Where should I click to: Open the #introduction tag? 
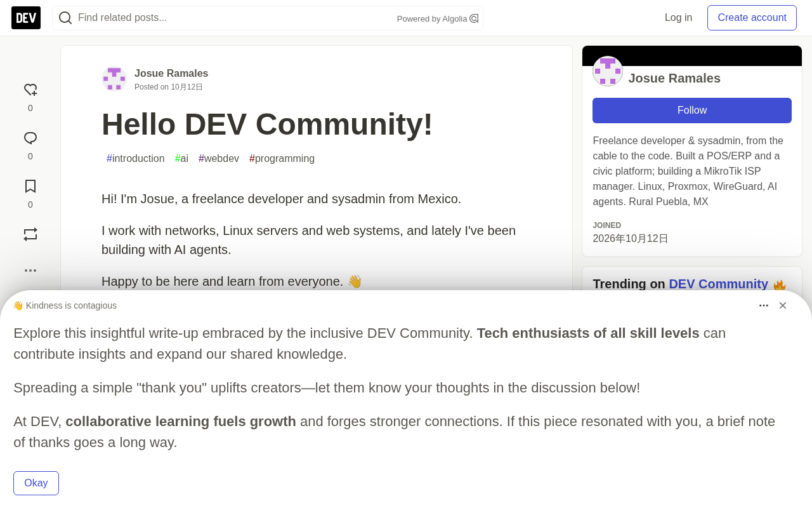point(136,159)
